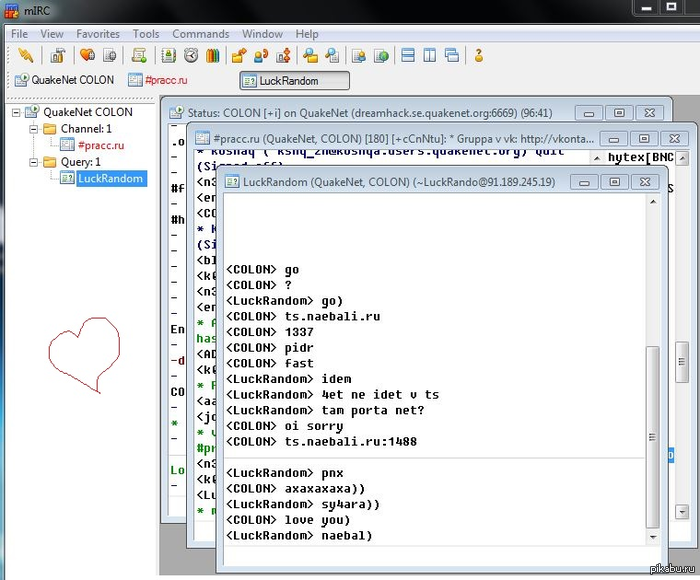
Task: Click the About mIRC yellow figure icon
Action: coord(479,55)
